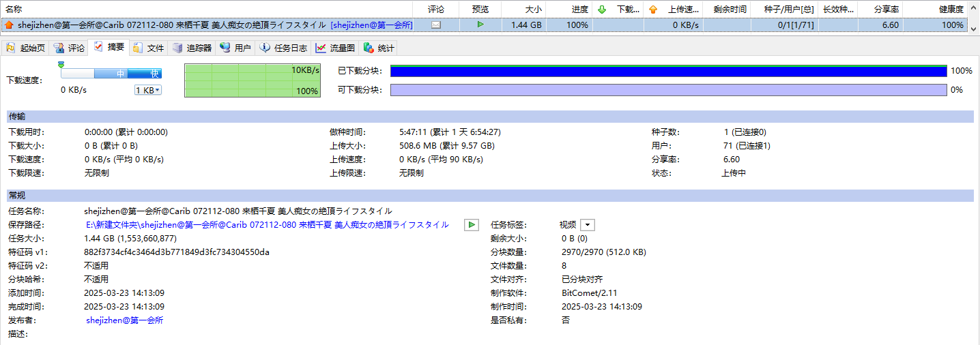Select the task name cell in list row
980x345 pixels.
point(206,25)
